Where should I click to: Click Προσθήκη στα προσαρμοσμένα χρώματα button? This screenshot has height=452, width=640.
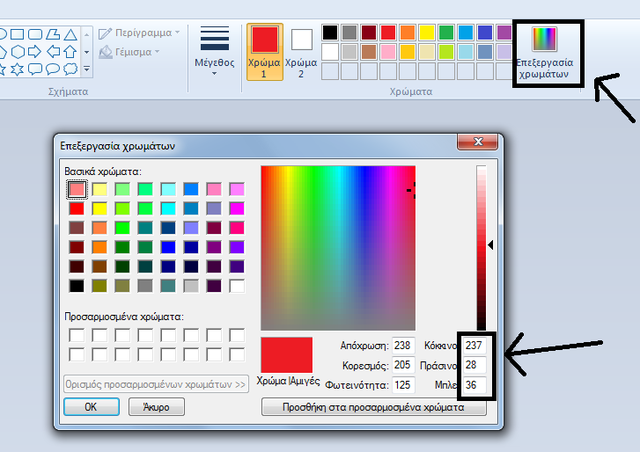tap(374, 408)
